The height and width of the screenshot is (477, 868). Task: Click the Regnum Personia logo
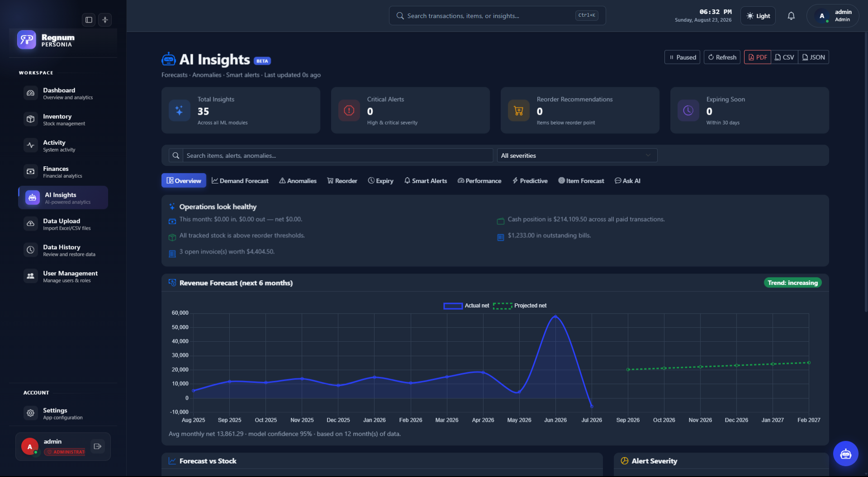tap(27, 40)
